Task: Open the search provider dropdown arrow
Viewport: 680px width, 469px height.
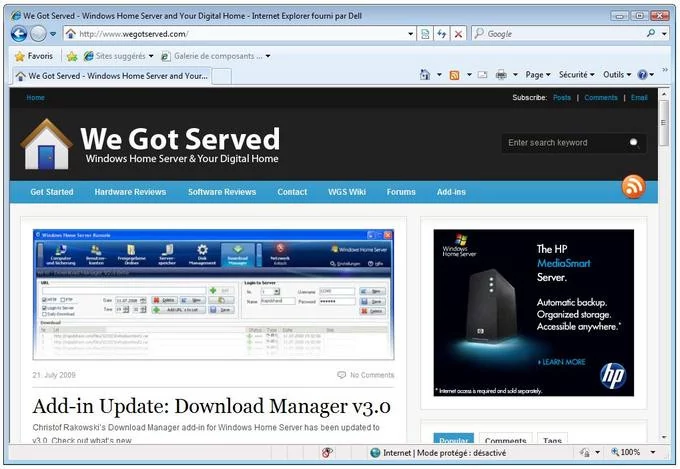Action: pyautogui.click(x=664, y=34)
